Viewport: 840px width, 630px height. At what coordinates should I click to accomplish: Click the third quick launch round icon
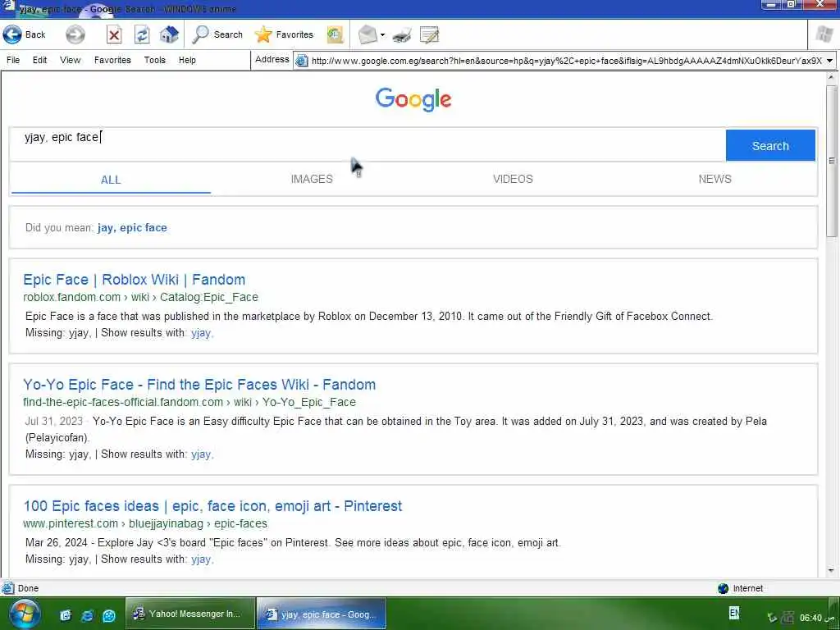point(109,615)
